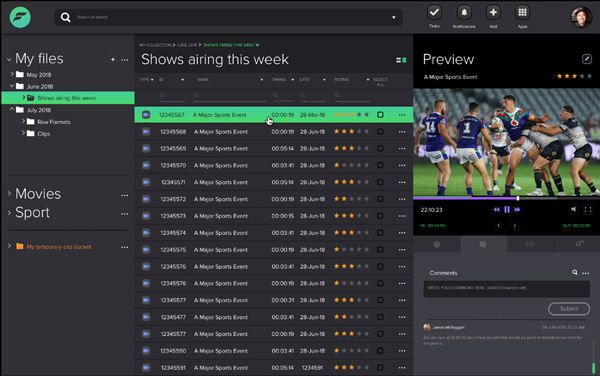Open the Tasks checkmark icon

(x=434, y=13)
